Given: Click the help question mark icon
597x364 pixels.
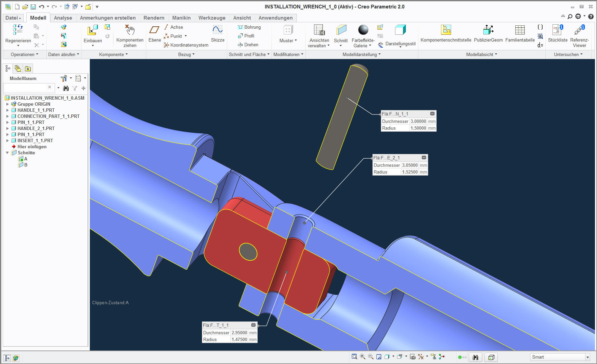Looking at the screenshot, I should pyautogui.click(x=591, y=17).
